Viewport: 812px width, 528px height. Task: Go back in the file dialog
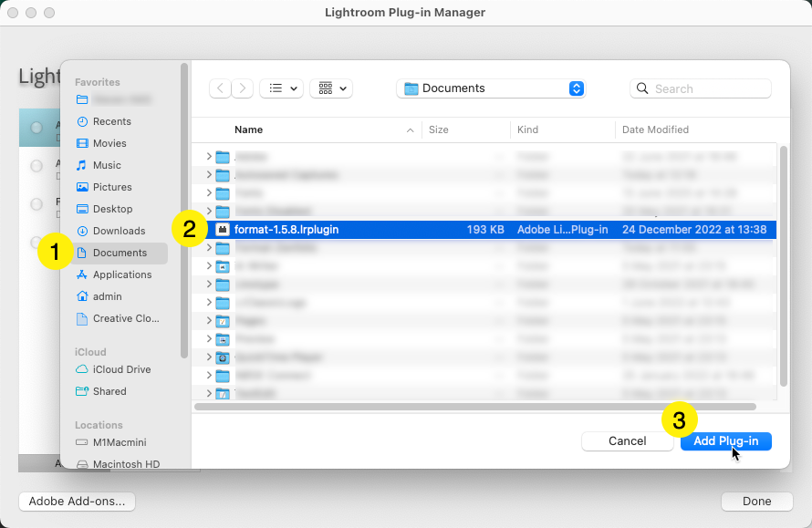point(220,88)
